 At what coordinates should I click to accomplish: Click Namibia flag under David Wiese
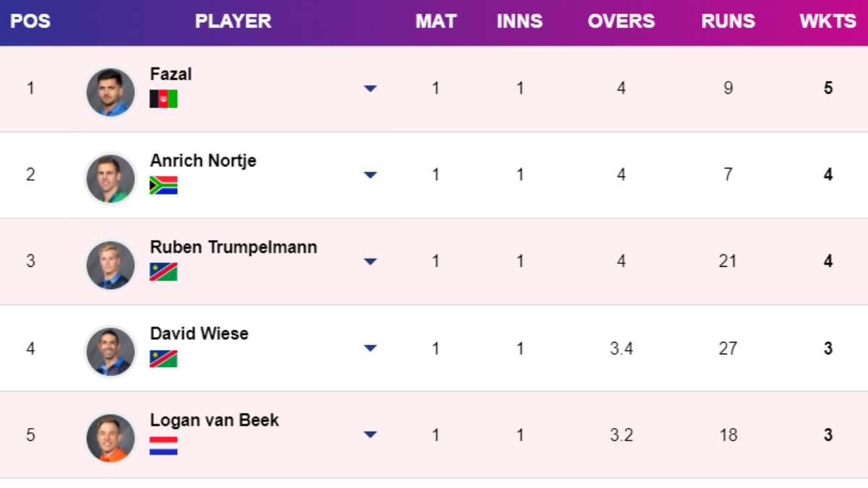(x=163, y=359)
